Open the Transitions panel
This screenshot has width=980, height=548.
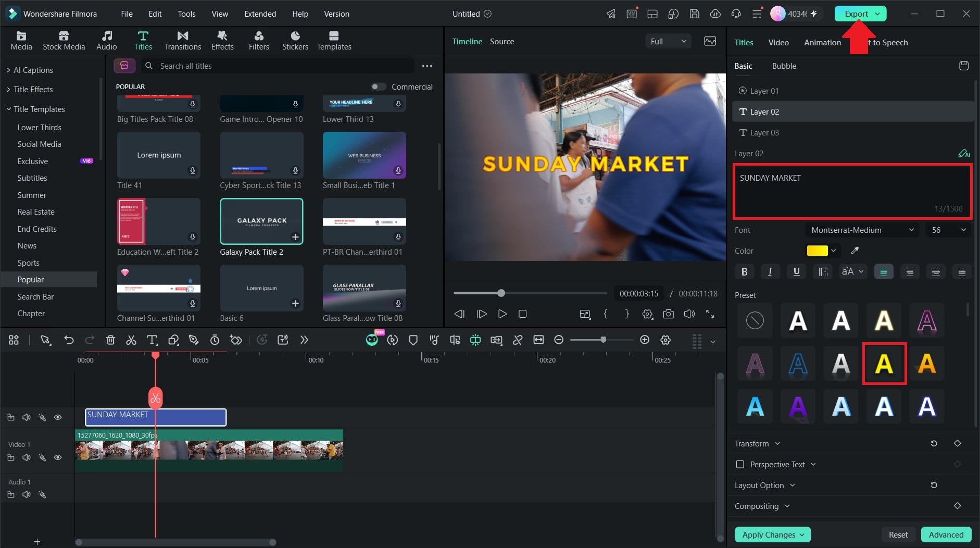coord(183,41)
